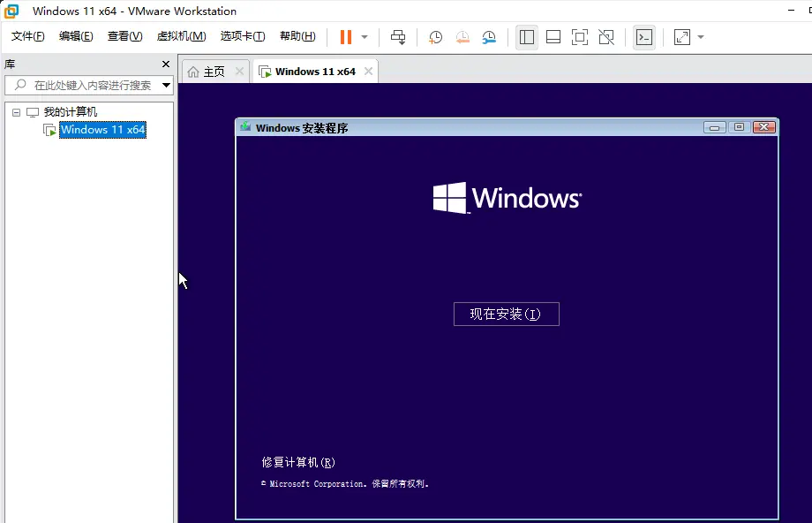
Task: Toggle the thumbnail bar view icon
Action: tap(553, 37)
